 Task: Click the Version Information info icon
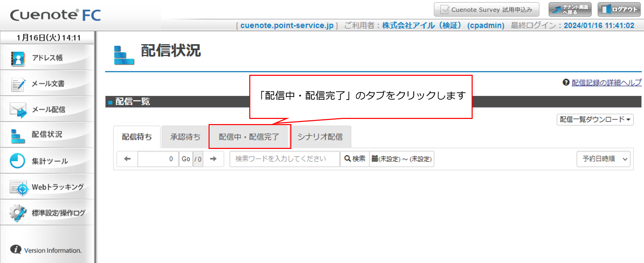point(16,249)
